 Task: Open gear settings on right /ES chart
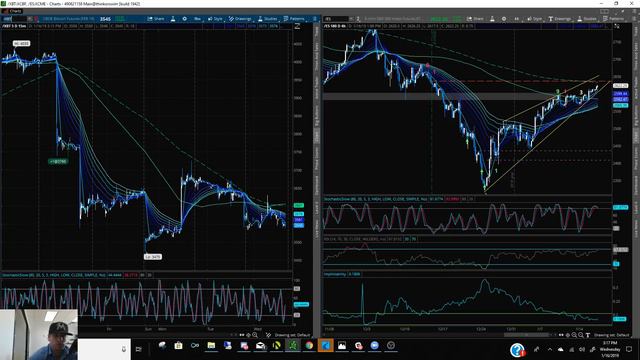pos(504,19)
